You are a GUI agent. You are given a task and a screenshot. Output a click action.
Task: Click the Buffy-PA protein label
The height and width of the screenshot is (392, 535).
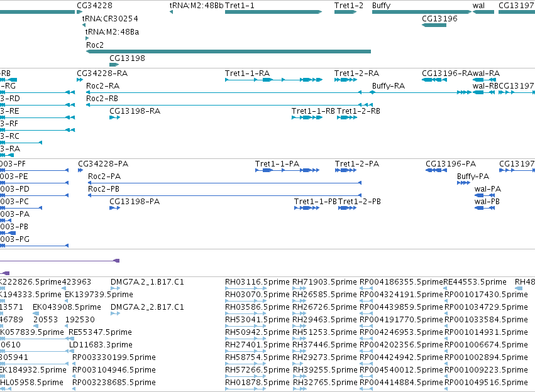coord(473,177)
